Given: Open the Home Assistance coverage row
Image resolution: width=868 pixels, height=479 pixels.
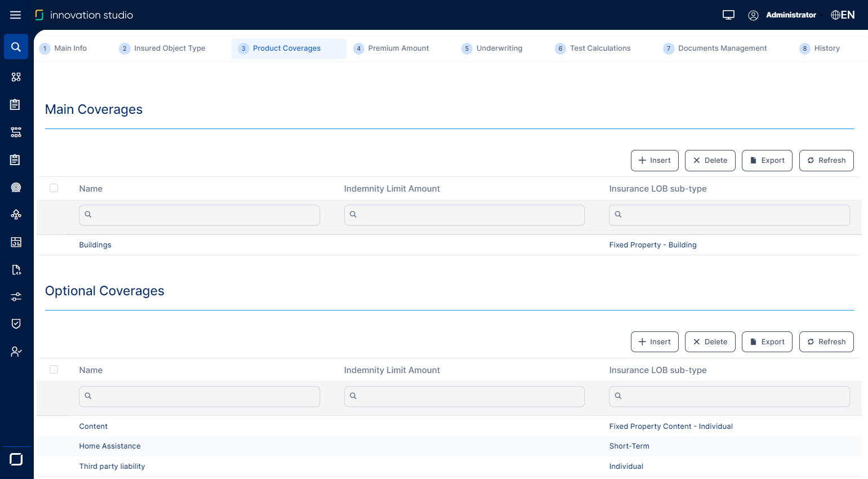Looking at the screenshot, I should [x=110, y=446].
